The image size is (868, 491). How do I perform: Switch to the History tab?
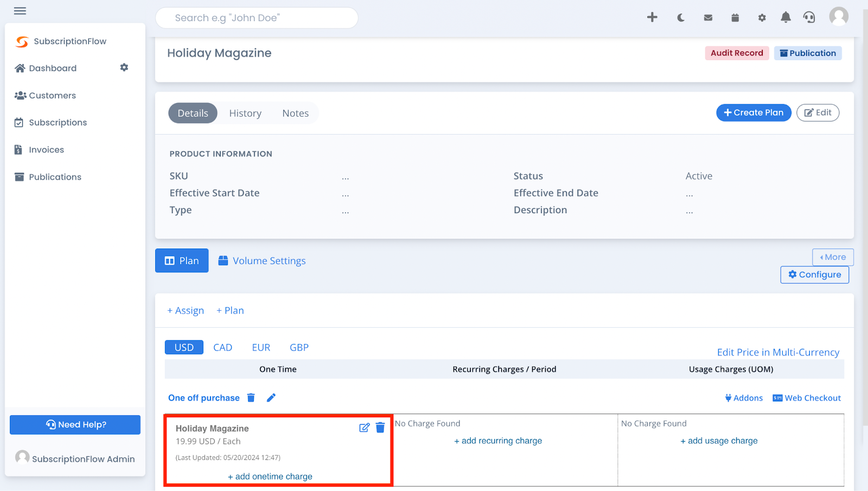tap(245, 113)
